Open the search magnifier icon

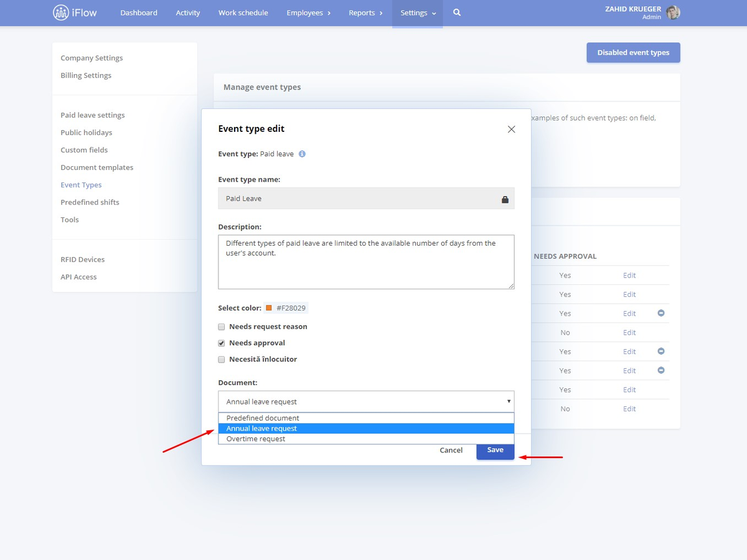pyautogui.click(x=457, y=12)
